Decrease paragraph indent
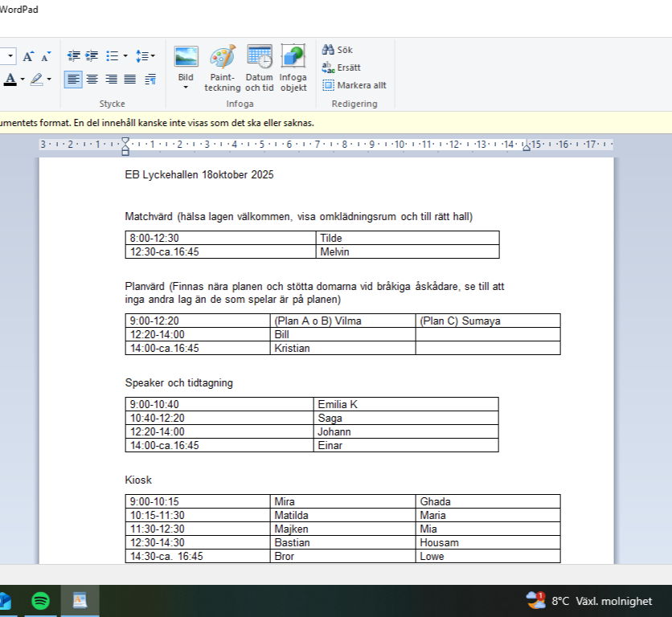The width and height of the screenshot is (672, 617). 74,56
